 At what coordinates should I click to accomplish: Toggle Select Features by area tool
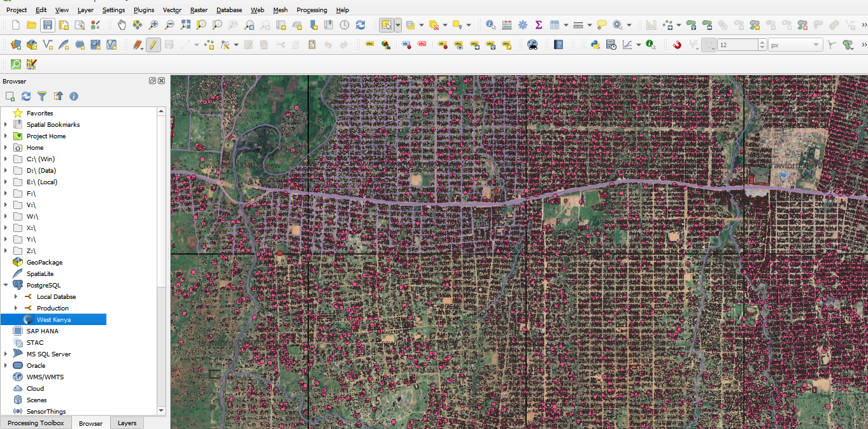(386, 25)
